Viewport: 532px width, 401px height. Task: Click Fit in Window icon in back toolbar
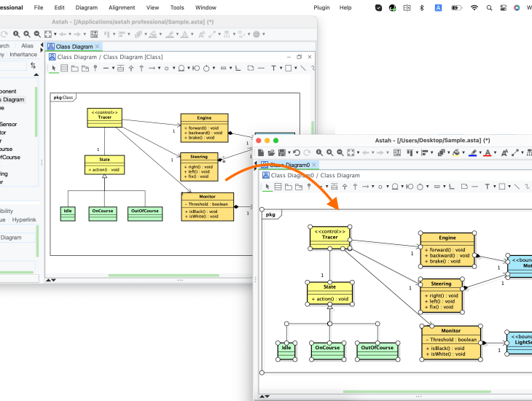click(x=47, y=34)
